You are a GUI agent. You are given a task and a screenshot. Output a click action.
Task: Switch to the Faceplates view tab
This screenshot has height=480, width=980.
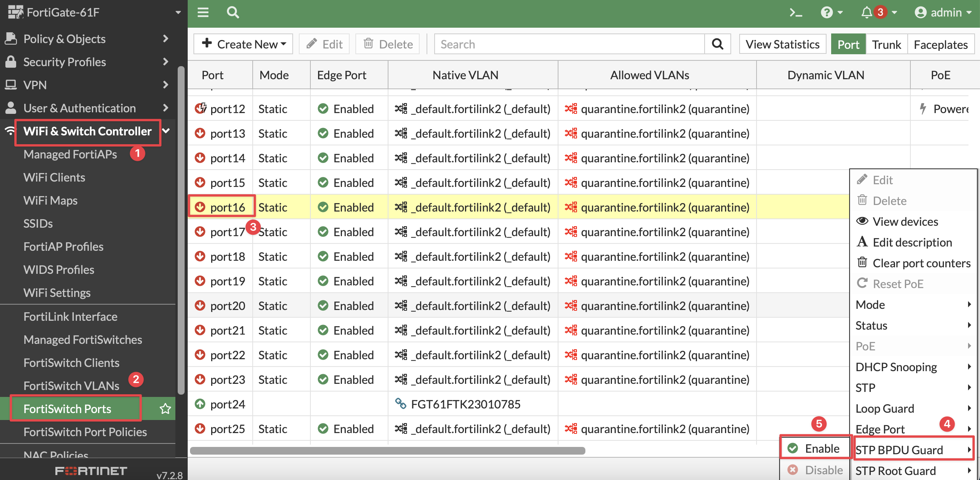(941, 44)
